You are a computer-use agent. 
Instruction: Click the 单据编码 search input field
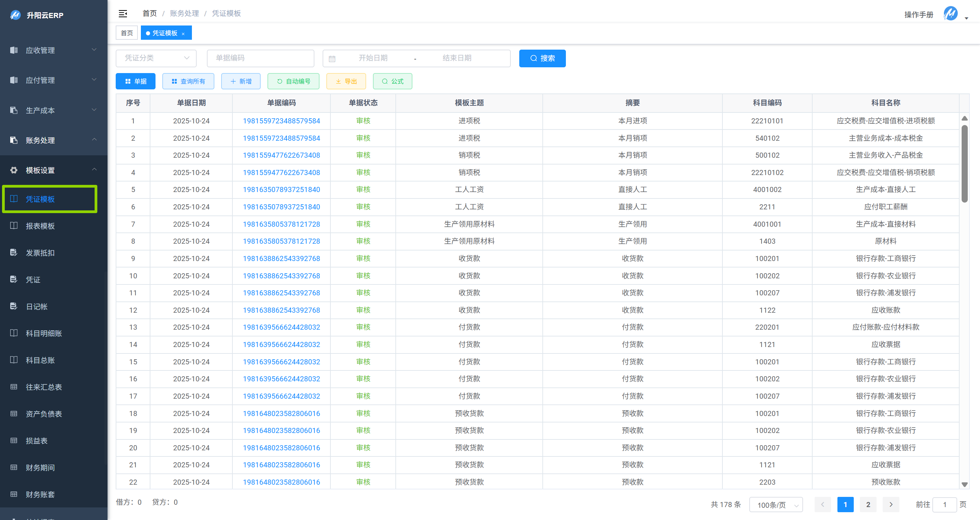point(260,58)
